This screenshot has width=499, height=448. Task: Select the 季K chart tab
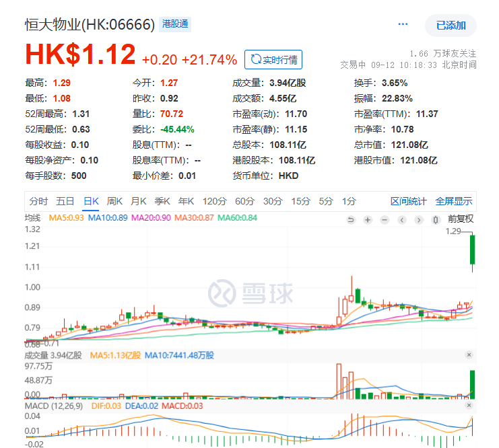click(162, 201)
